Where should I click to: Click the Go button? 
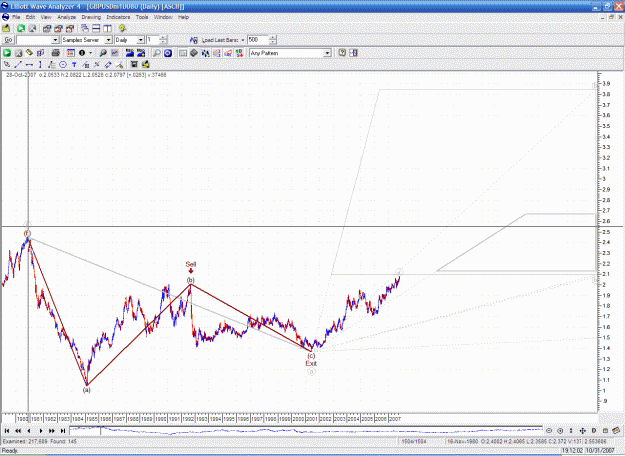(x=8, y=40)
